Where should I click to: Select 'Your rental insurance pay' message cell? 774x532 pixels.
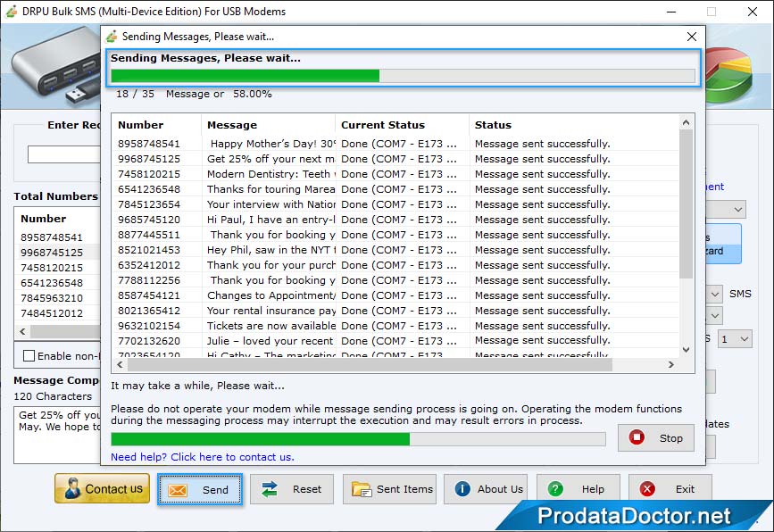[x=270, y=311]
